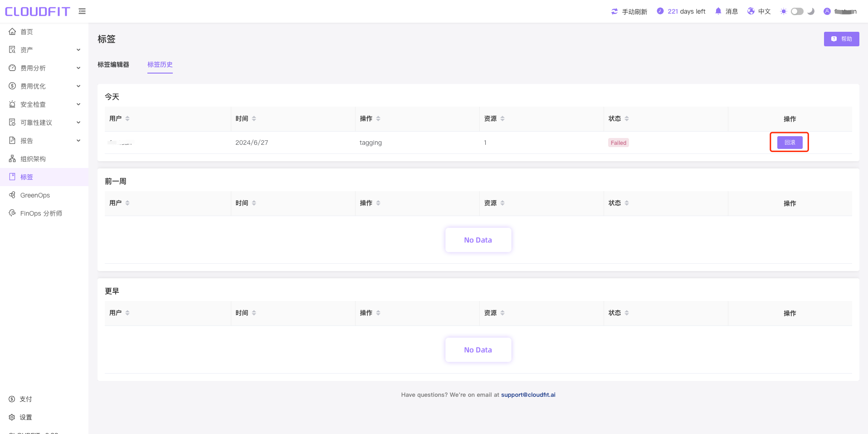The height and width of the screenshot is (434, 868).
Task: Sort 今天 table by 用户 column
Action: (127, 118)
